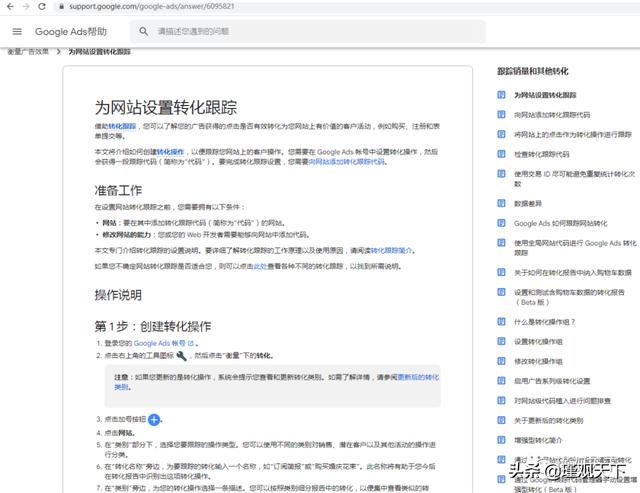Click the heading 第 1 步：创建转化操作
Viewport: 640px width, 493px height.
[153, 326]
